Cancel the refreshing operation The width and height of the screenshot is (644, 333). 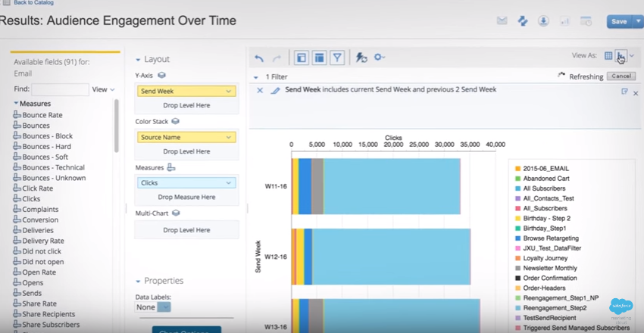(621, 76)
